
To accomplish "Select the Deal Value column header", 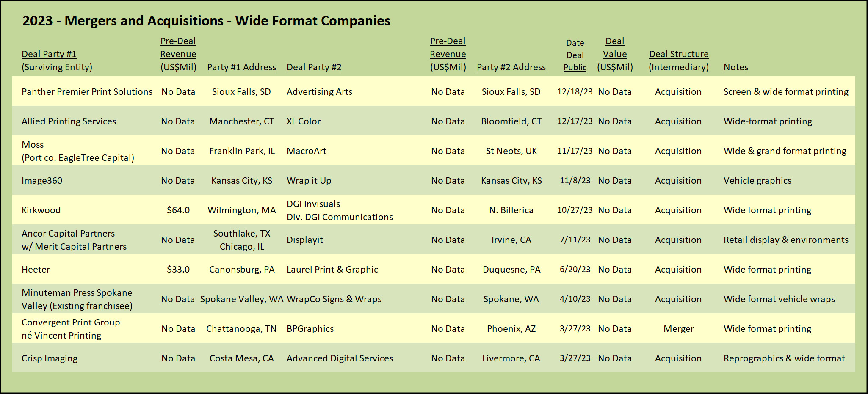I will tap(615, 54).
